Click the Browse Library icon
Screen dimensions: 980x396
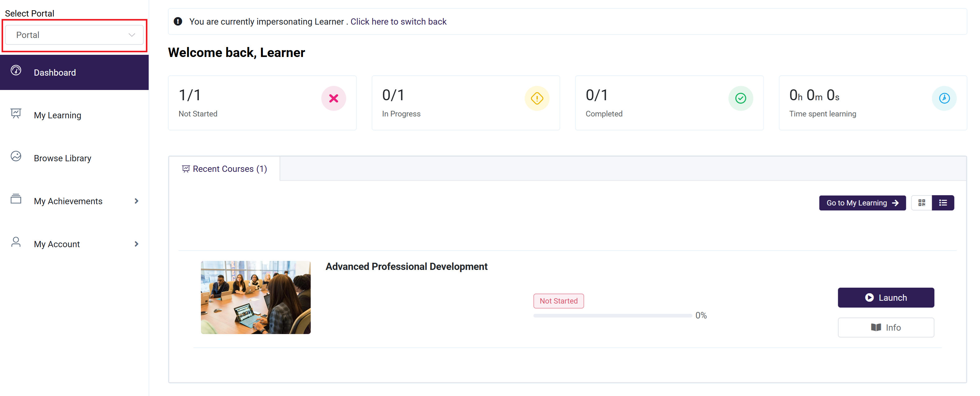point(16,156)
